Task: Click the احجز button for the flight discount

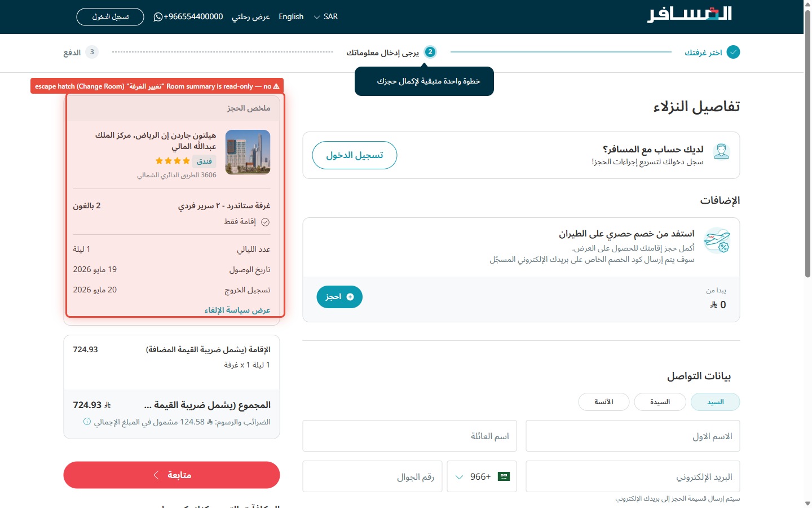Action: click(x=339, y=297)
